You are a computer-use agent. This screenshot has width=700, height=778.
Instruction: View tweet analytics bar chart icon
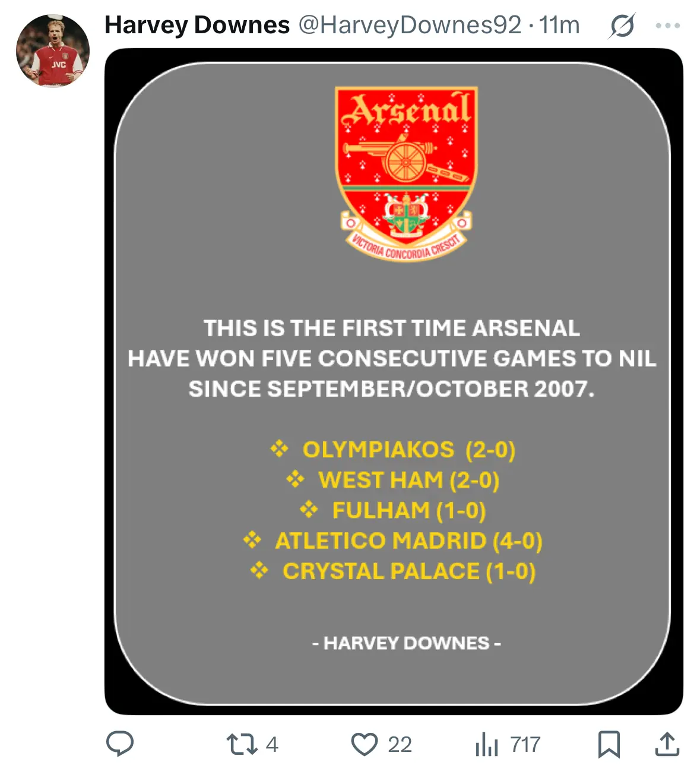486,744
